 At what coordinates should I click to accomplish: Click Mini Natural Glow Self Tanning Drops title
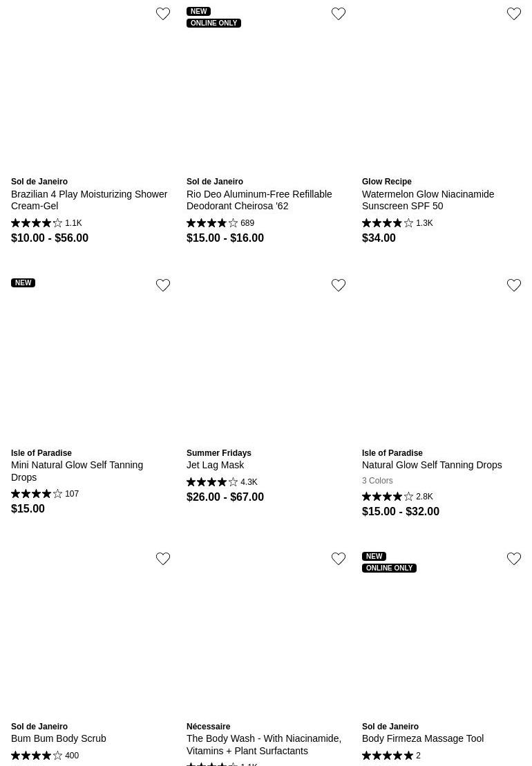(x=77, y=471)
